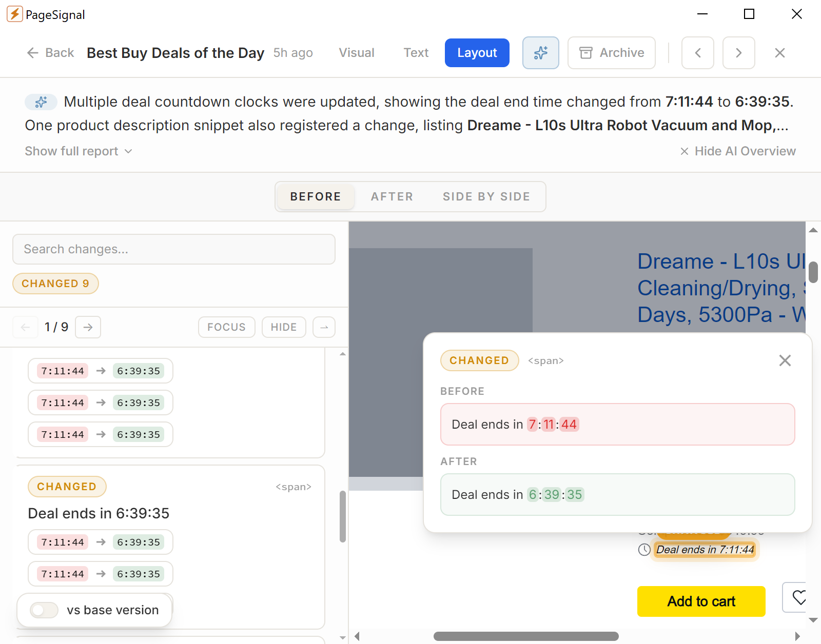This screenshot has width=821, height=644.
Task: Switch to the Visual tab
Action: pos(357,53)
